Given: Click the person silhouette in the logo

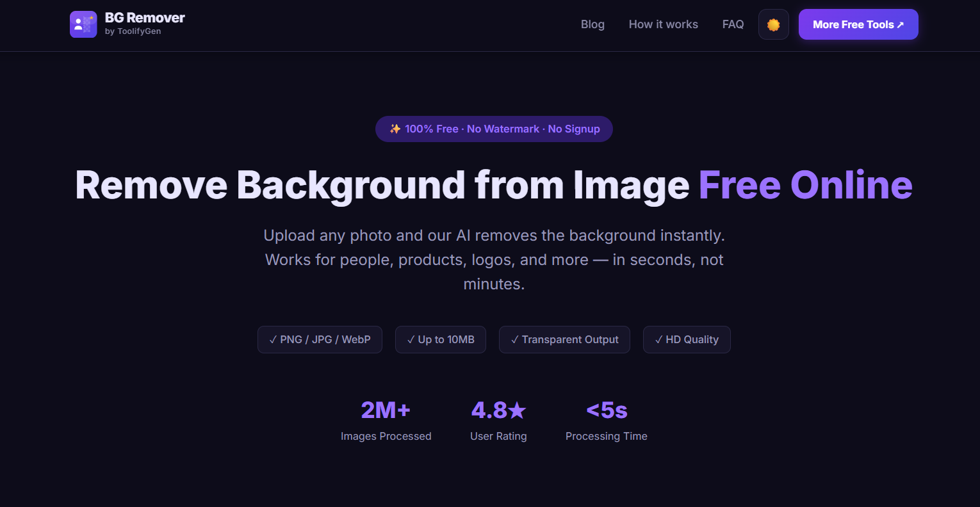Looking at the screenshot, I should [x=78, y=26].
